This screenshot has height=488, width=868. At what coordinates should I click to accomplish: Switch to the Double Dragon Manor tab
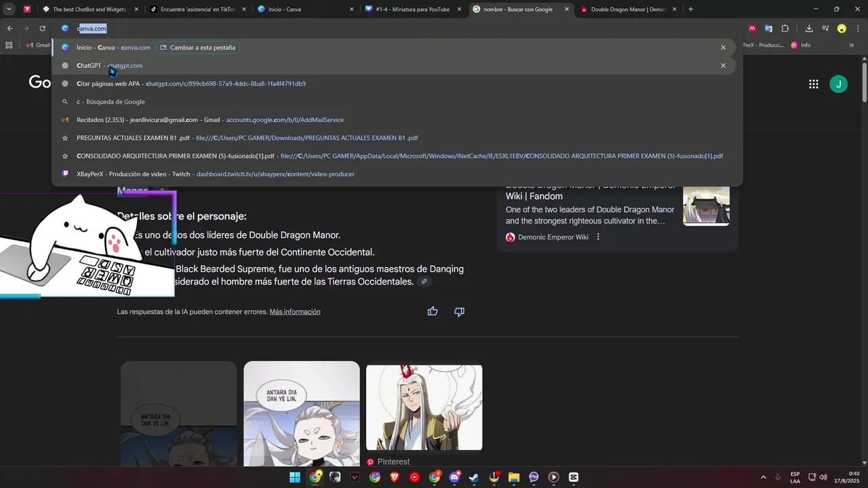629,9
